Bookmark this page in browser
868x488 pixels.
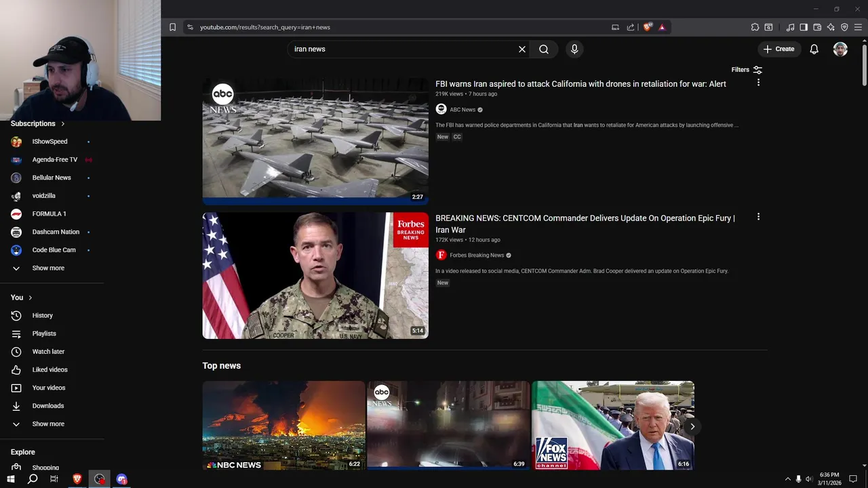pyautogui.click(x=172, y=27)
